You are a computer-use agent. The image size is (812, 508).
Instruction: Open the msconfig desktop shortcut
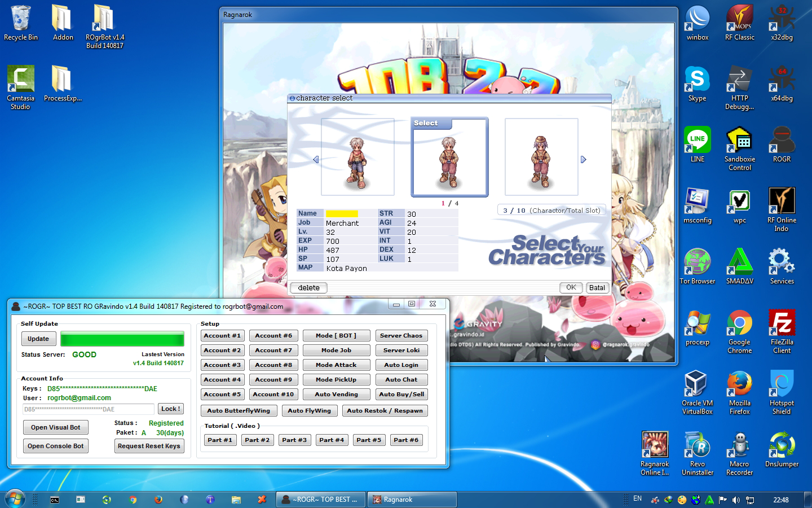(698, 206)
